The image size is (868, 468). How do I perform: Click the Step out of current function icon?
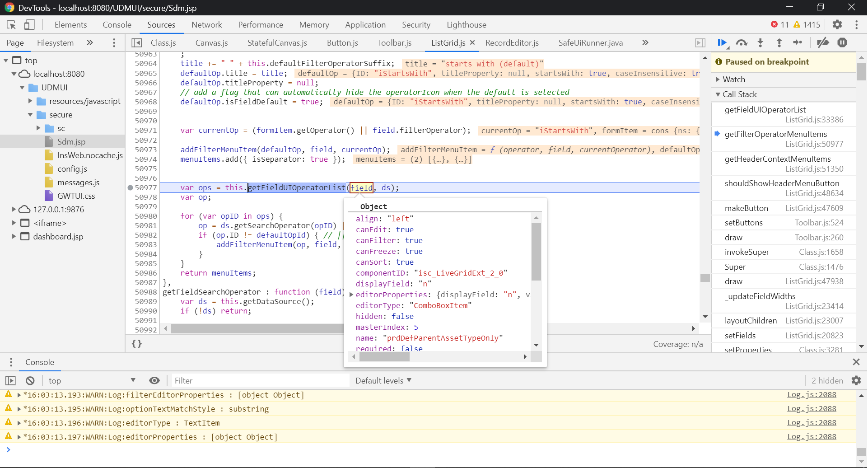pyautogui.click(x=779, y=43)
